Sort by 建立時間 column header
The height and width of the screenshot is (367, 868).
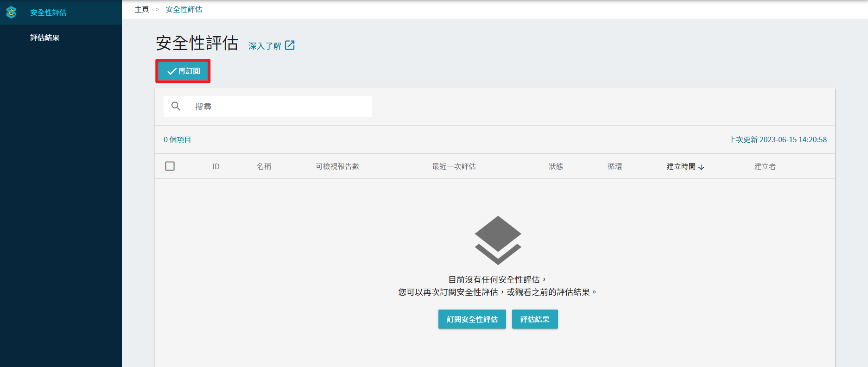681,166
